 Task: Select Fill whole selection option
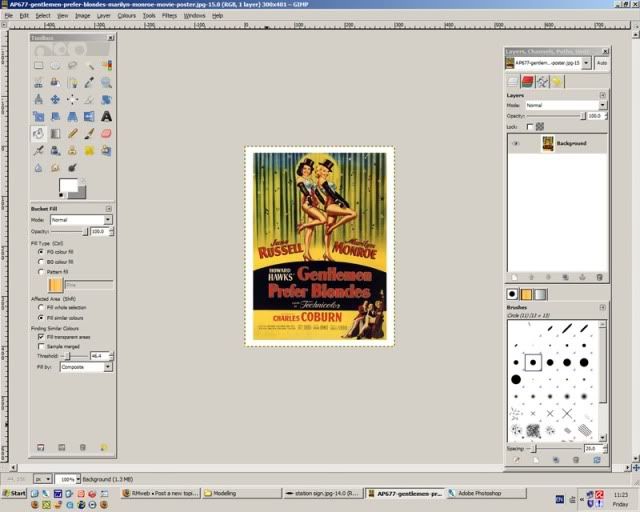[x=41, y=307]
